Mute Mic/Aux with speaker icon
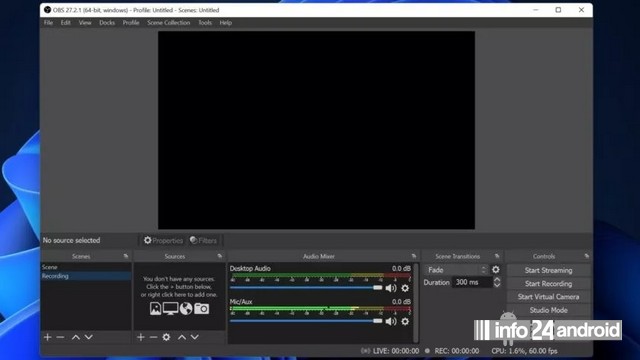This screenshot has width=640, height=360. tap(391, 321)
